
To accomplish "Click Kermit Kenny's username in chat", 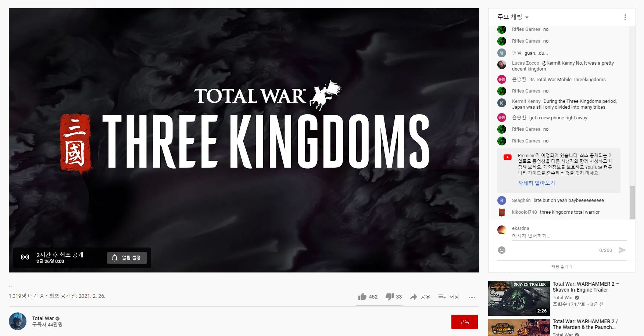I will pos(526,101).
